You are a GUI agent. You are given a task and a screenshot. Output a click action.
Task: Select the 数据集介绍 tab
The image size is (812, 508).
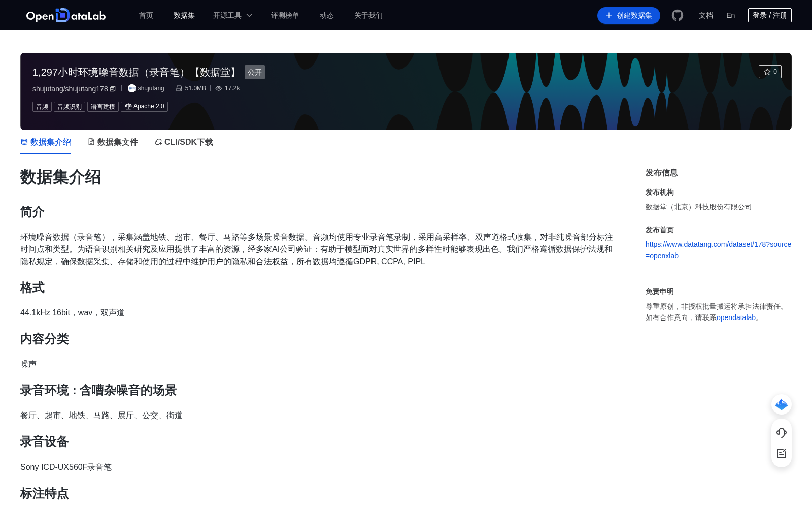(x=46, y=142)
